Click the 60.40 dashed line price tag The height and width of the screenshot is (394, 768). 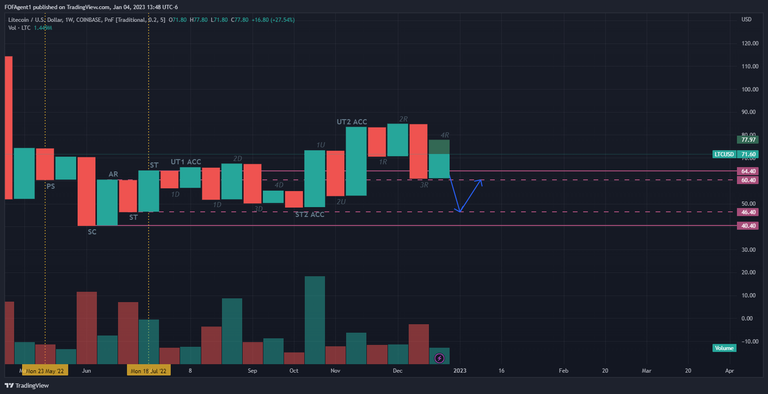[x=747, y=180]
